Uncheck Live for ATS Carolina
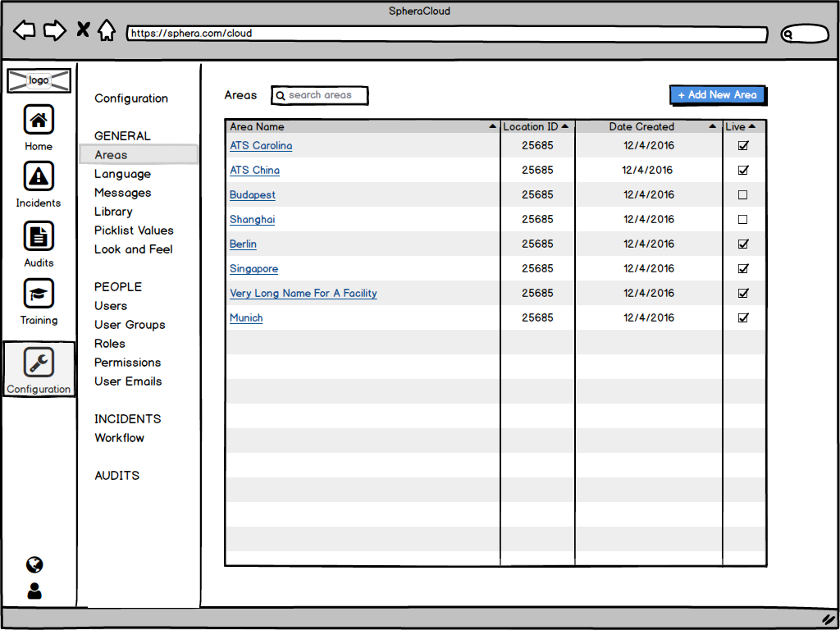Viewport: 840px width, 630px height. [742, 146]
